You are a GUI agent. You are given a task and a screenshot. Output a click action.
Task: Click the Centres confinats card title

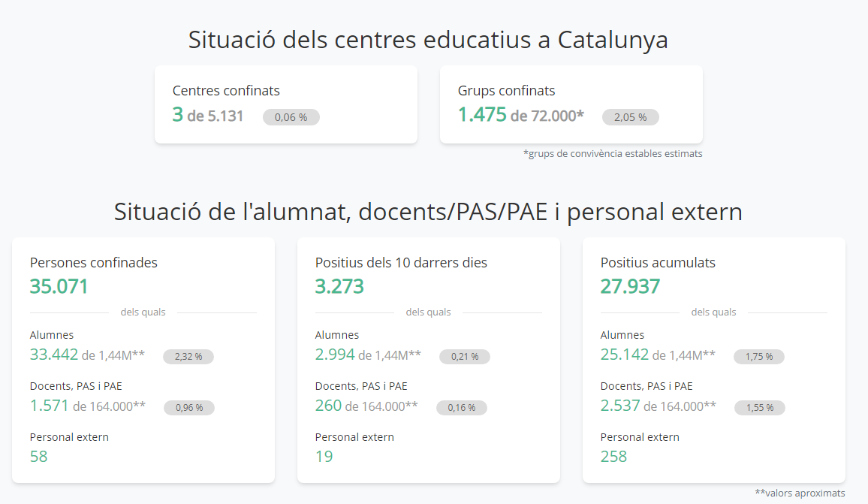(226, 90)
